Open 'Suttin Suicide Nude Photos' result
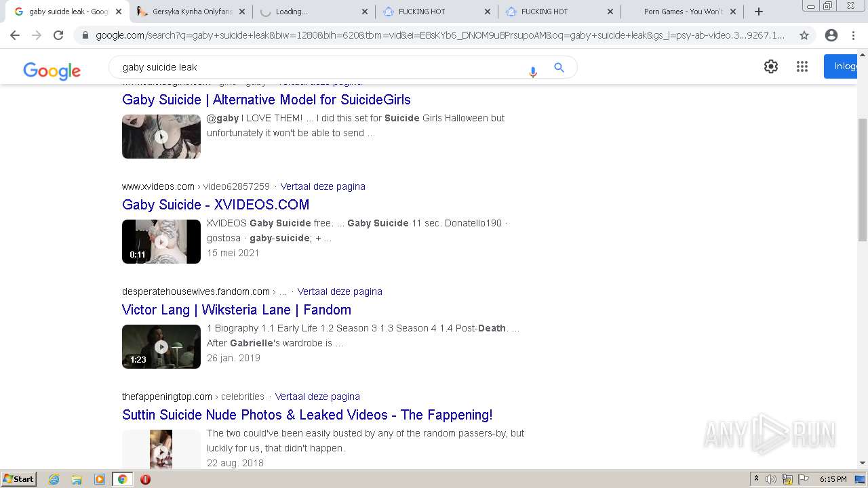 [x=307, y=415]
